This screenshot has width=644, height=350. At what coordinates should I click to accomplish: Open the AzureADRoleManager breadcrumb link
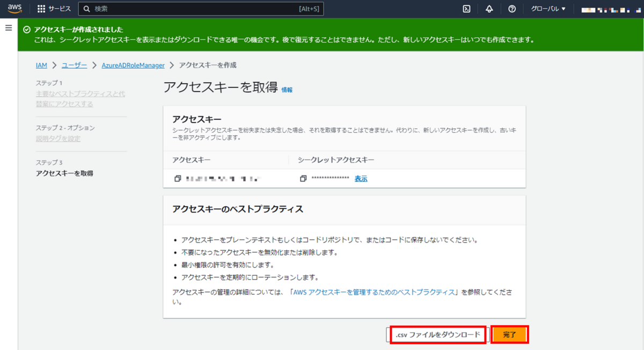tap(133, 65)
